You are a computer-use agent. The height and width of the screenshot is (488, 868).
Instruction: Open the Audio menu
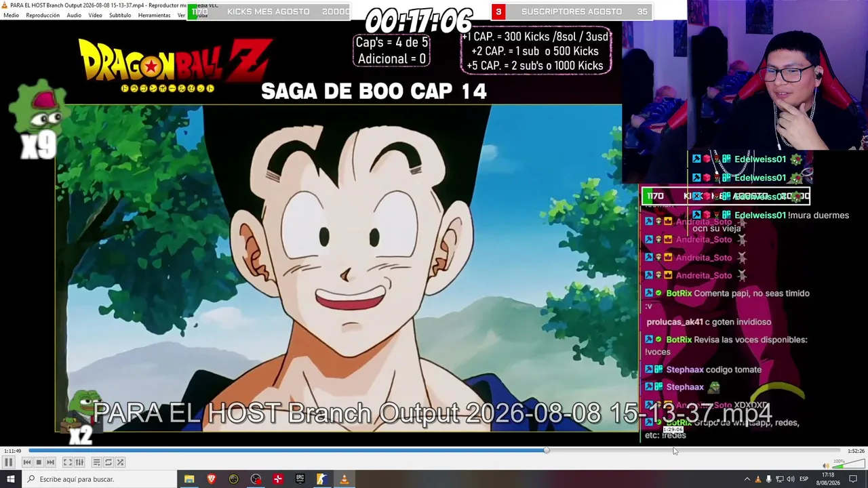click(x=74, y=15)
